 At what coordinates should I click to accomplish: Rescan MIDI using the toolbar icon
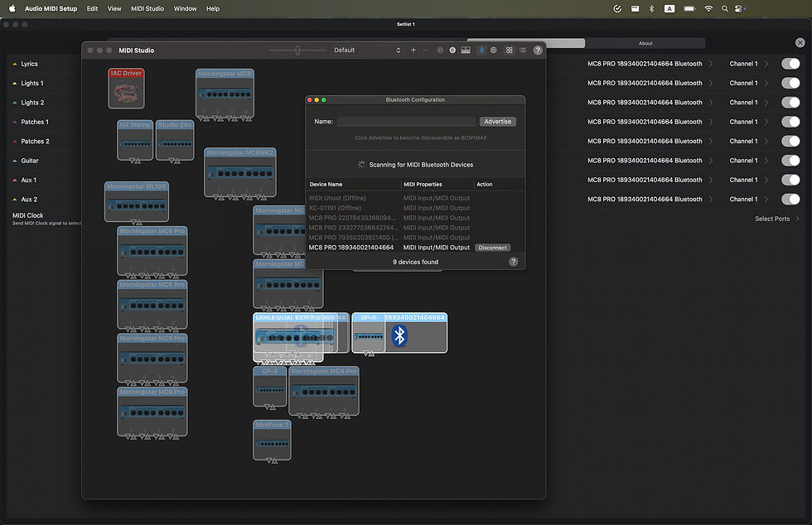(452, 51)
